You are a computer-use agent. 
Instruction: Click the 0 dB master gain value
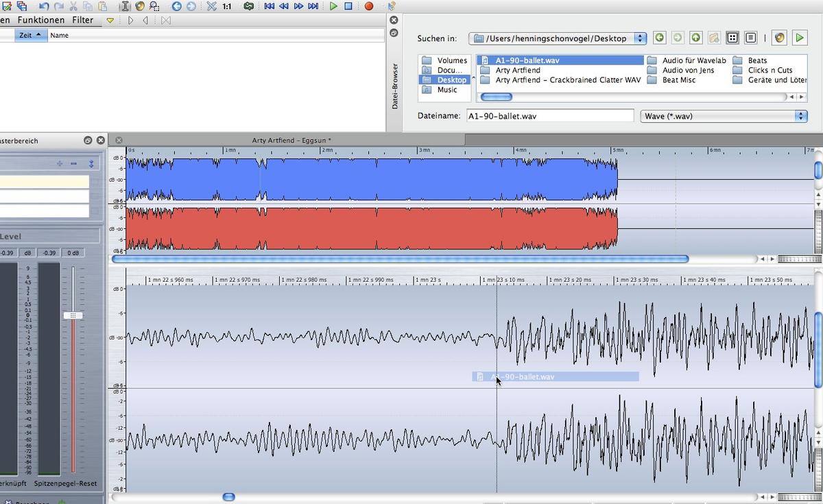coord(73,253)
